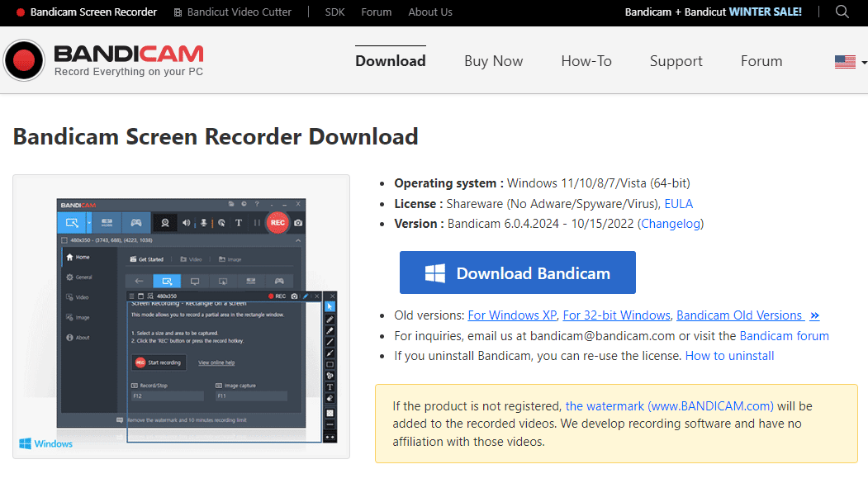Open the Changelog link
Screen dimensions: 868x488
pos(671,224)
